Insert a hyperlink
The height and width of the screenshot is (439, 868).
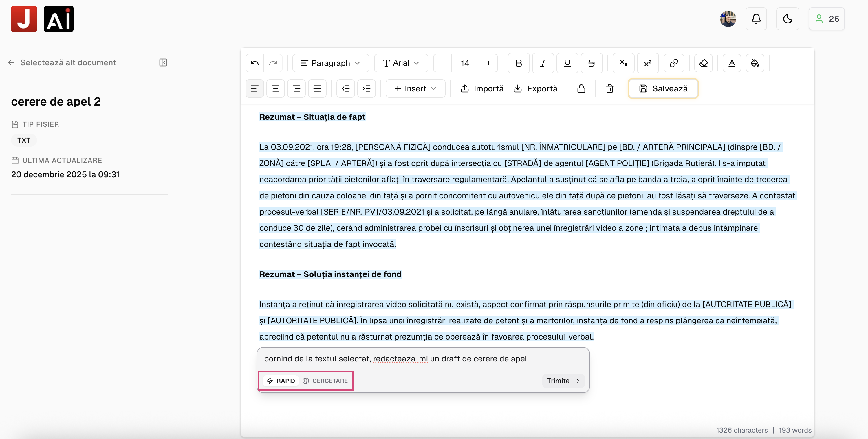click(673, 63)
